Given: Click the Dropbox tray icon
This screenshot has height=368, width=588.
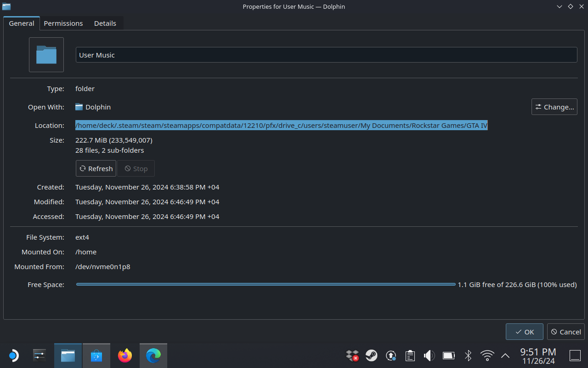Looking at the screenshot, I should 352,356.
